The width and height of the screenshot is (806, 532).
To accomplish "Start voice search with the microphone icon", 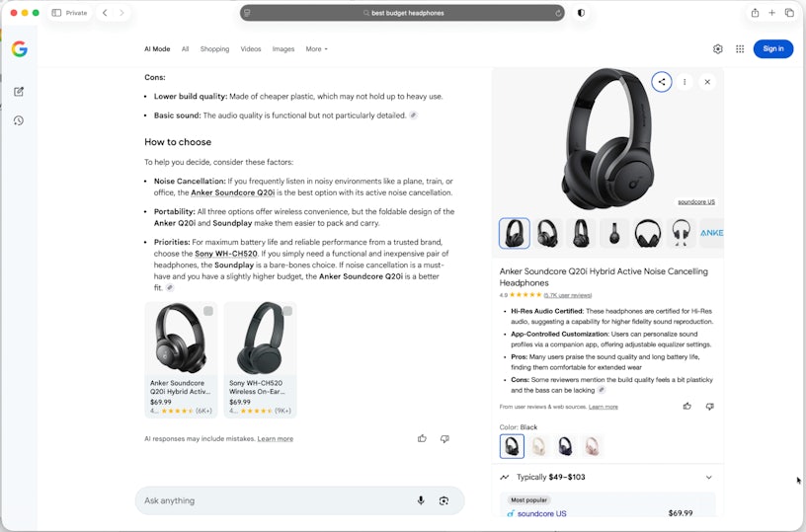I will [x=421, y=500].
